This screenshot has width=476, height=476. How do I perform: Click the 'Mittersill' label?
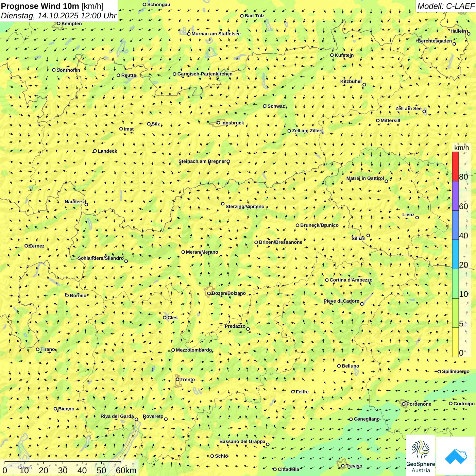tap(390, 120)
